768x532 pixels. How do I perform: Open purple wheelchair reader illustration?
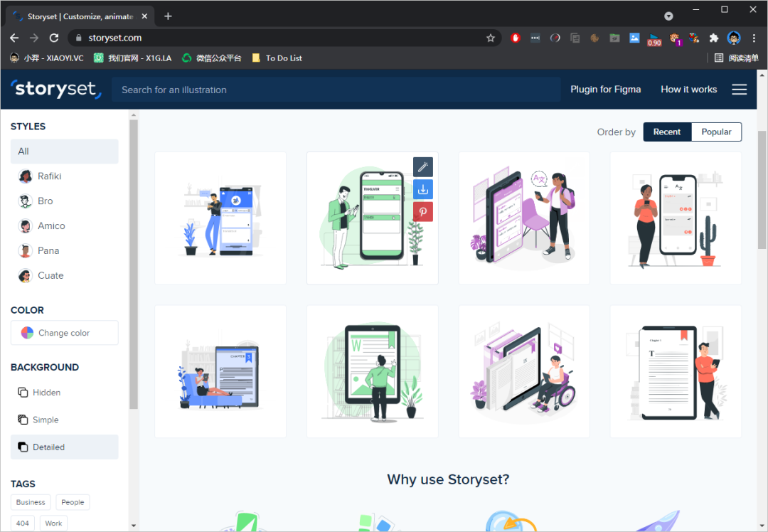pos(524,371)
